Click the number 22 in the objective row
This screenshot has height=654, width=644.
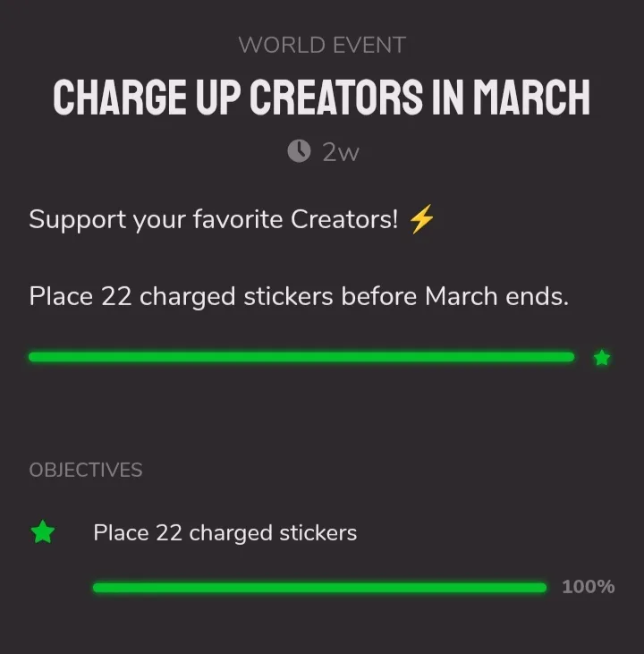click(x=169, y=533)
